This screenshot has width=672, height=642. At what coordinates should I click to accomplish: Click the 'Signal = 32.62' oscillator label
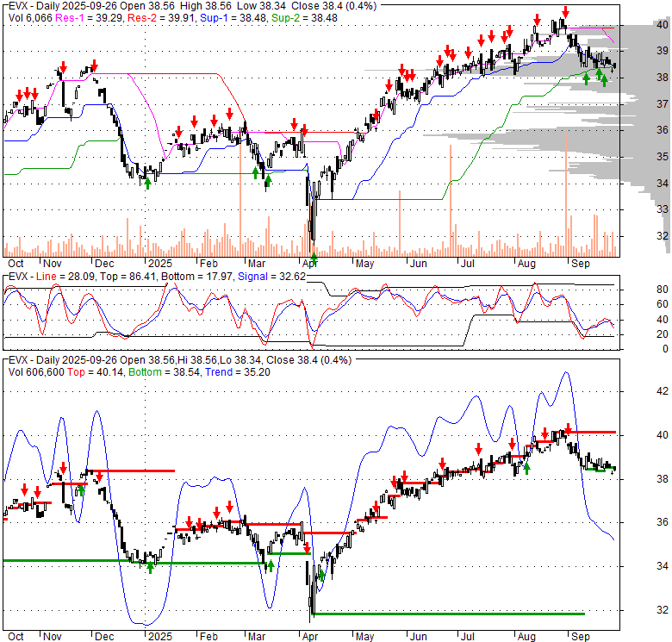[271, 277]
